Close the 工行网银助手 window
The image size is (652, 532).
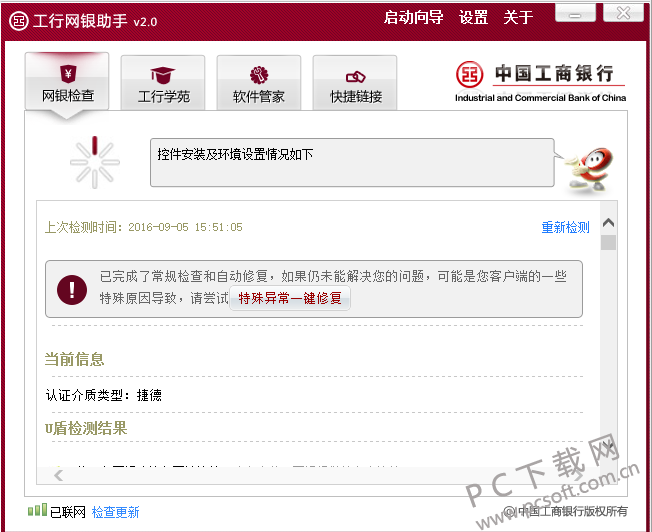[623, 12]
